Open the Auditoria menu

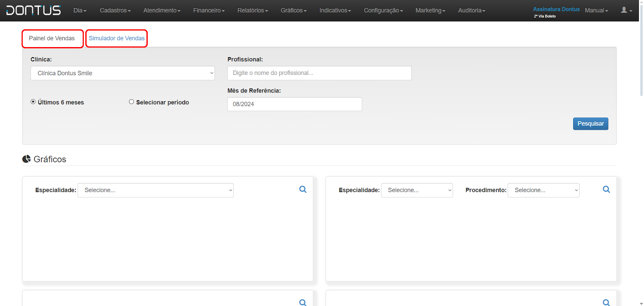[472, 10]
